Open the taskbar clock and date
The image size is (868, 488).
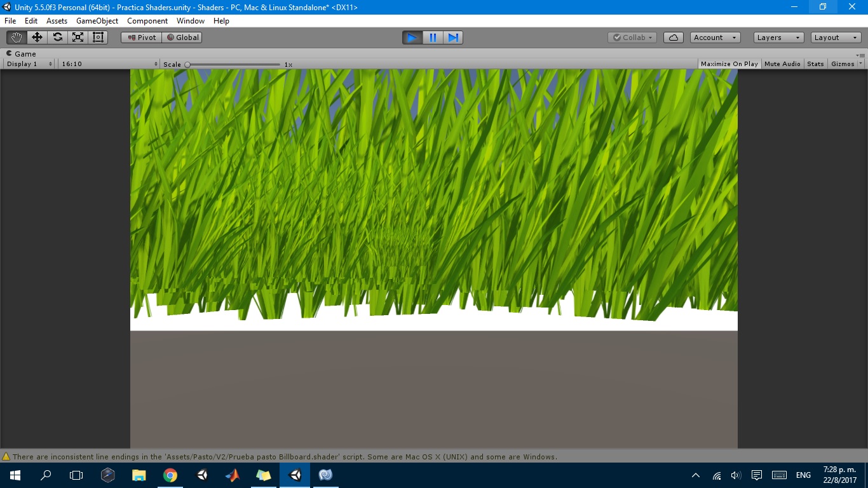pyautogui.click(x=839, y=475)
